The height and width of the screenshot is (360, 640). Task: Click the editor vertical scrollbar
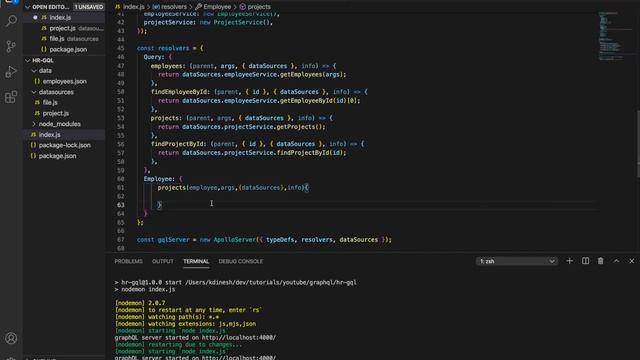tap(638, 143)
